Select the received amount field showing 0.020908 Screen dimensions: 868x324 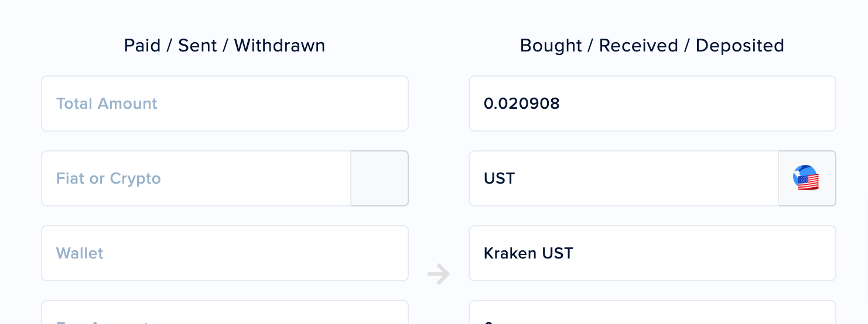652,104
